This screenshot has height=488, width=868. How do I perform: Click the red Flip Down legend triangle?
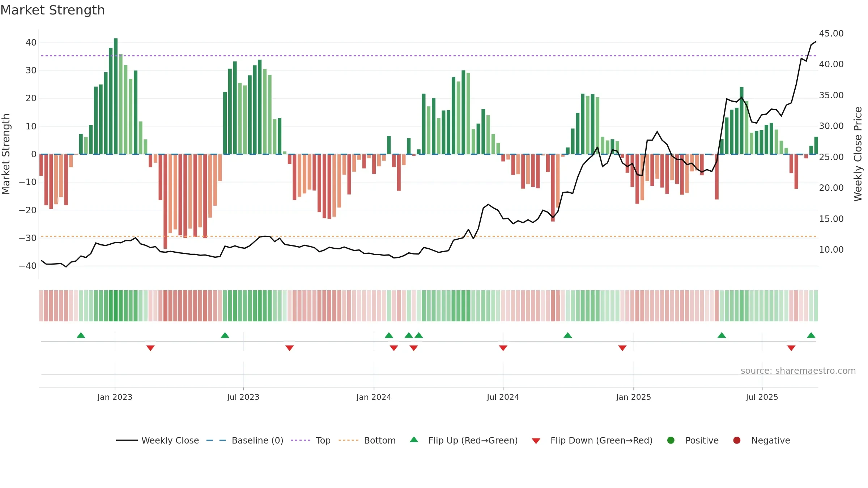click(536, 441)
